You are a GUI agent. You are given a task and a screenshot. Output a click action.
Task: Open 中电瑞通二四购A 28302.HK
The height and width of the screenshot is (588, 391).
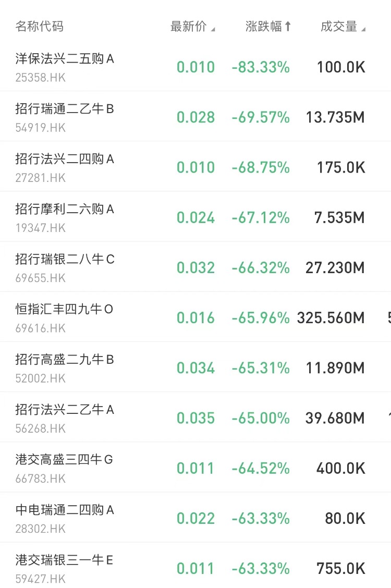tap(195, 518)
